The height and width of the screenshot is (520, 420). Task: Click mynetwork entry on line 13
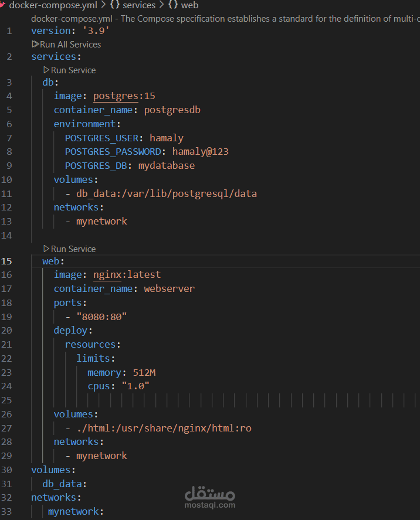(101, 221)
